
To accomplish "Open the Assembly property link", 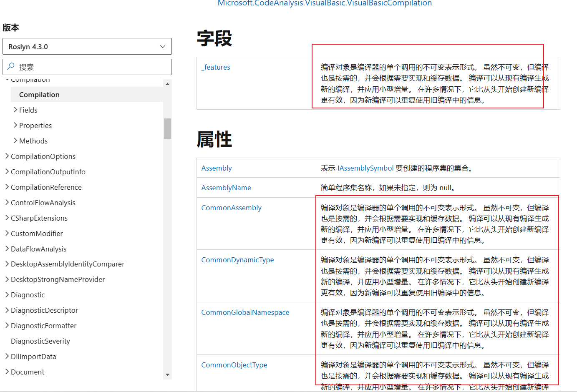I will coord(217,168).
